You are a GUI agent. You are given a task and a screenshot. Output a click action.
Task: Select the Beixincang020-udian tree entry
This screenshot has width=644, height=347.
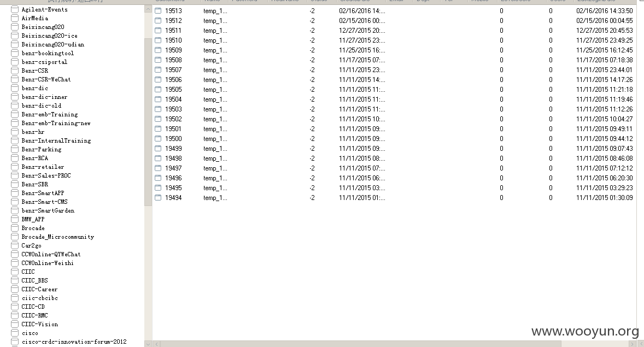52,44
